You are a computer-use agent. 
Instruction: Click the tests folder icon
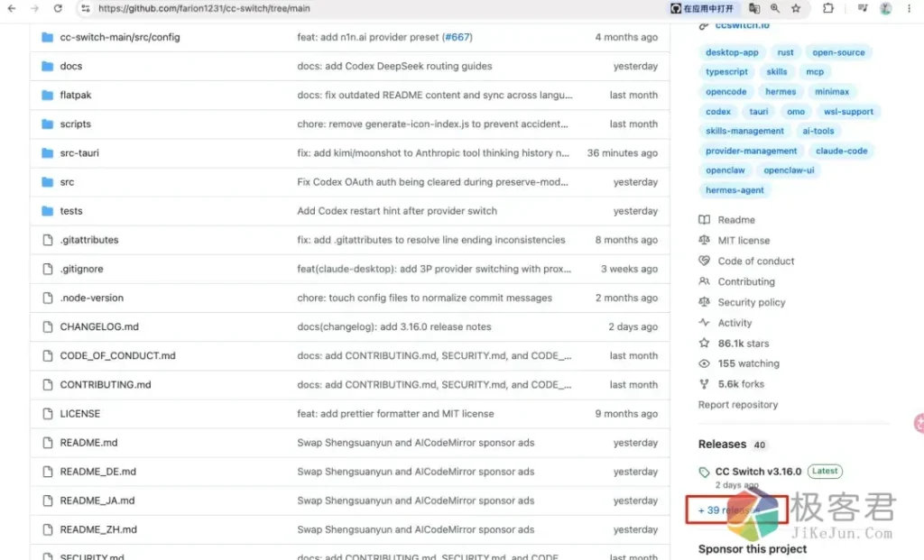(48, 211)
